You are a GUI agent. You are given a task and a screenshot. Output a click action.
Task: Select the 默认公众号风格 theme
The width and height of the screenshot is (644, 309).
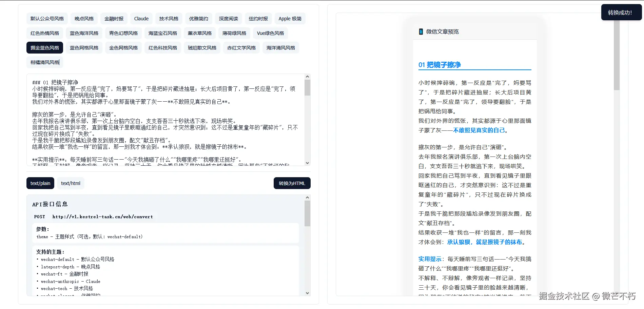[47, 19]
